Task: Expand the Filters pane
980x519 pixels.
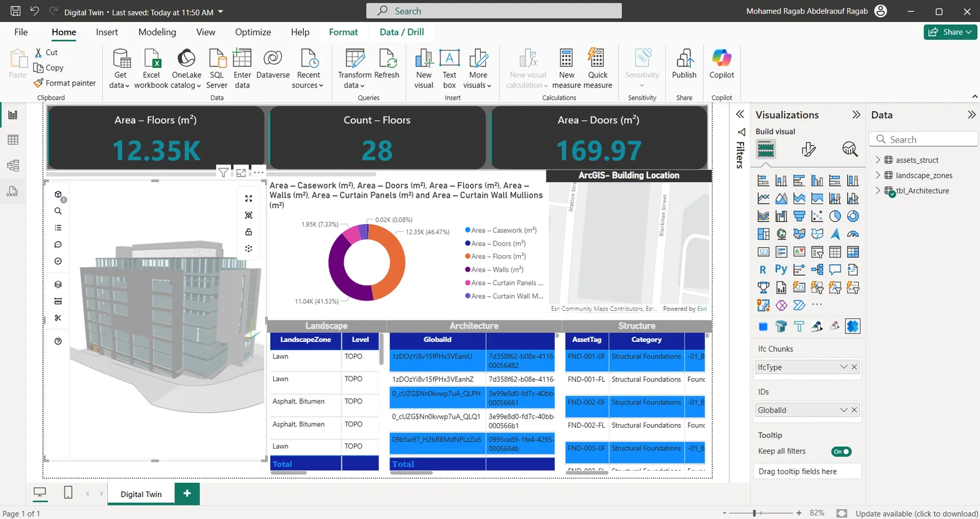Action: click(740, 114)
